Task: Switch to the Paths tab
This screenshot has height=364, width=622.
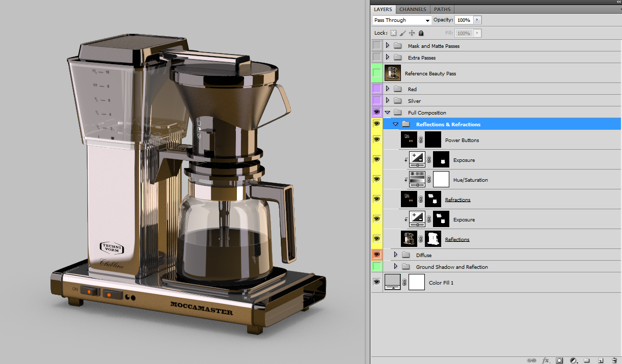Action: click(x=442, y=9)
